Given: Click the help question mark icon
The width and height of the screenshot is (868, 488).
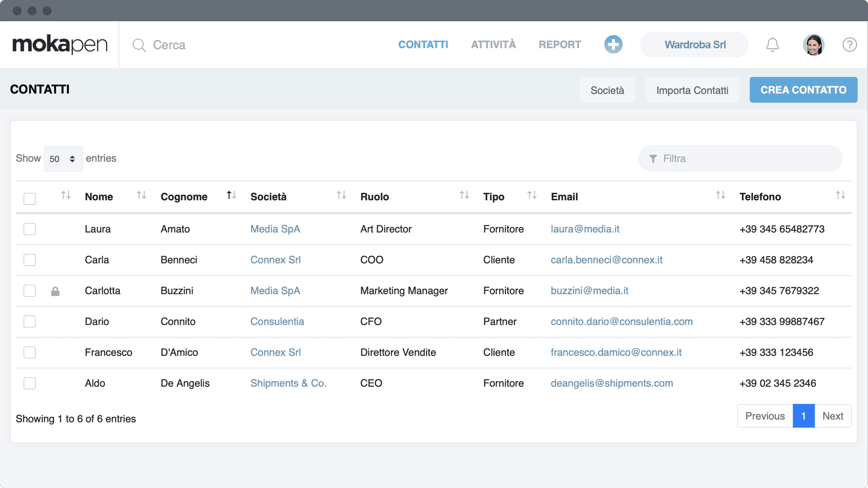Looking at the screenshot, I should point(849,45).
